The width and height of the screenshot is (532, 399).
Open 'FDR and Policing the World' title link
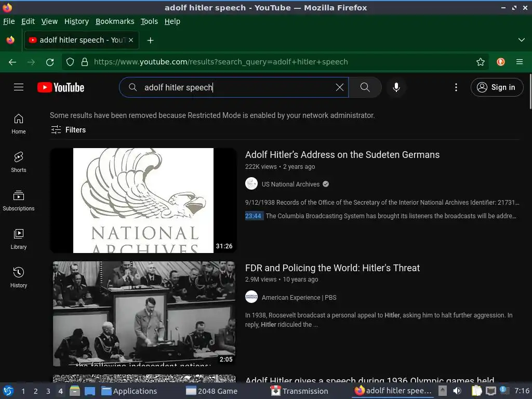(332, 268)
